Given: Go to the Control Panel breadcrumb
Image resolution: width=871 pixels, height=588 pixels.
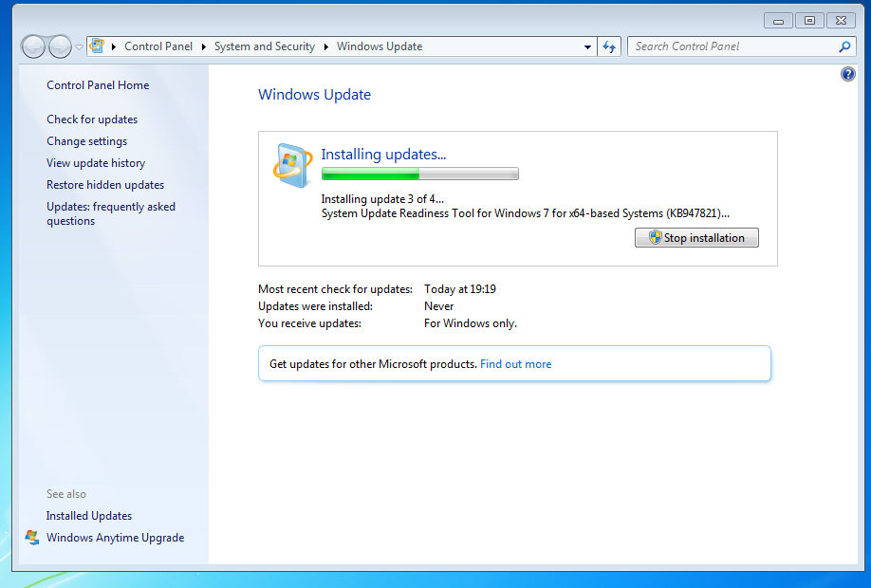Looking at the screenshot, I should point(158,46).
